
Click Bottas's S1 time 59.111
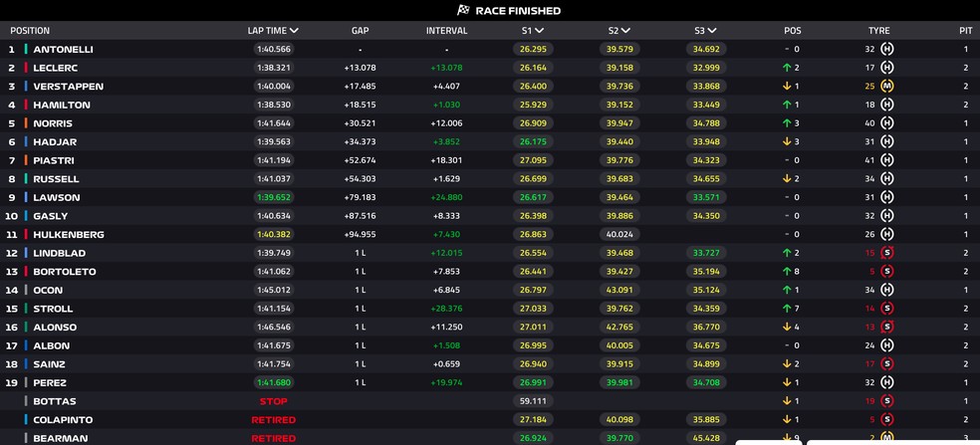click(533, 401)
